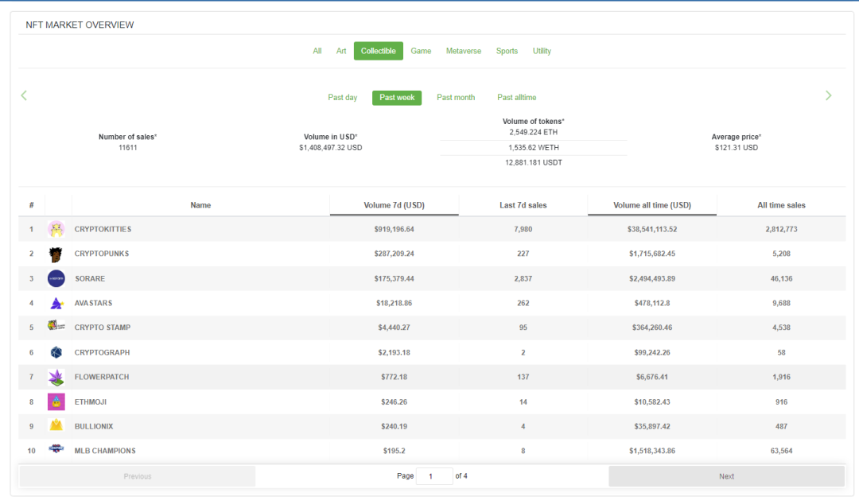Click the Bullionix gold icon
The height and width of the screenshot is (504, 859).
click(x=56, y=426)
